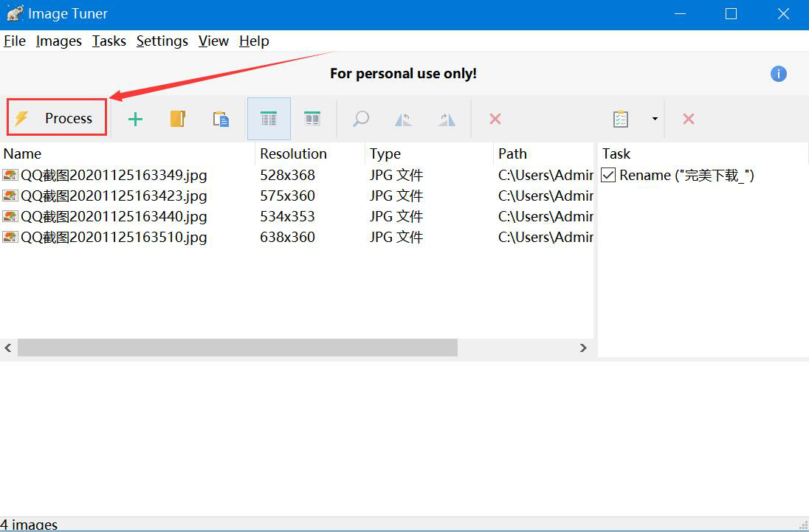Switch to details list view
This screenshot has height=532, width=809.
point(269,119)
